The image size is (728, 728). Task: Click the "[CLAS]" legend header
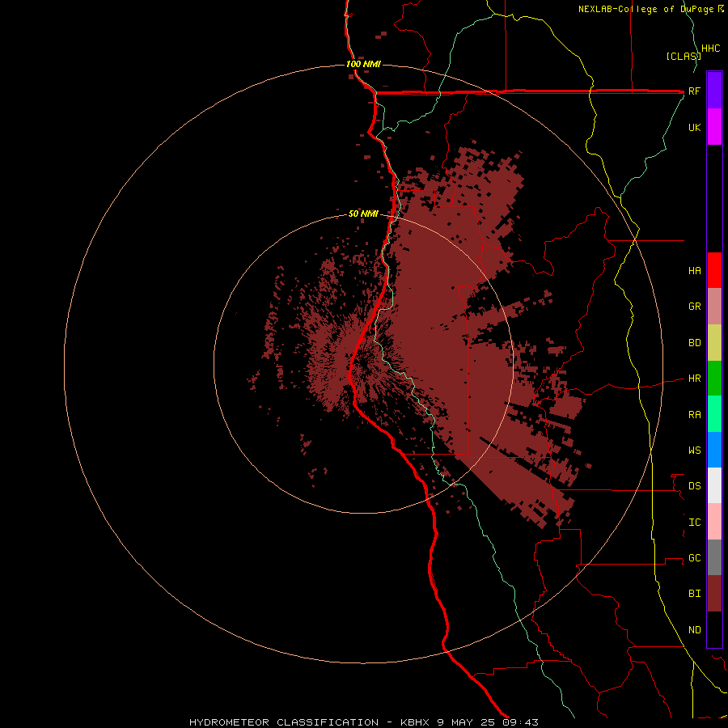tap(684, 56)
